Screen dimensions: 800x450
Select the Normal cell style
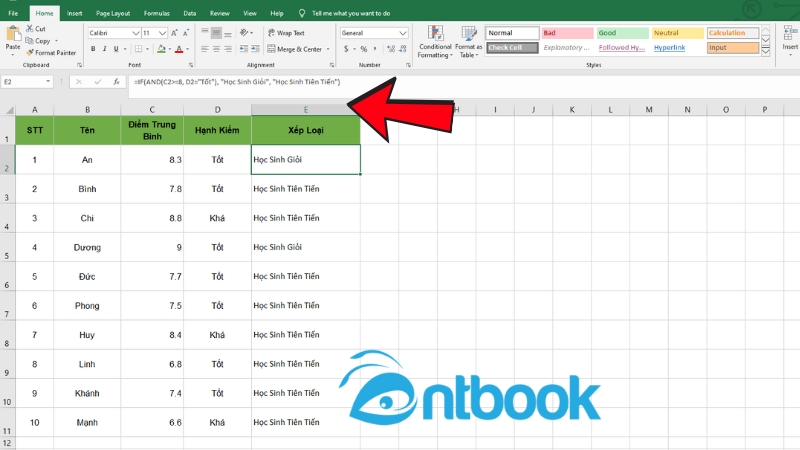coord(512,33)
